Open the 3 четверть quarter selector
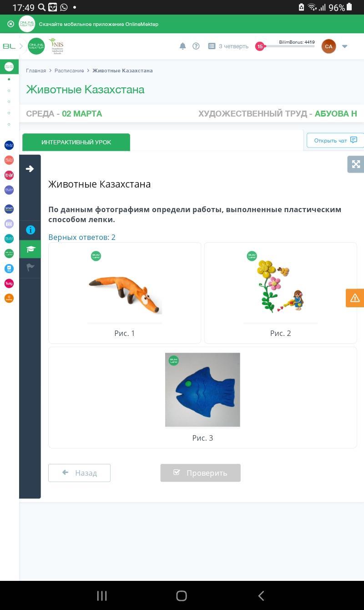This screenshot has width=364, height=610. click(228, 46)
